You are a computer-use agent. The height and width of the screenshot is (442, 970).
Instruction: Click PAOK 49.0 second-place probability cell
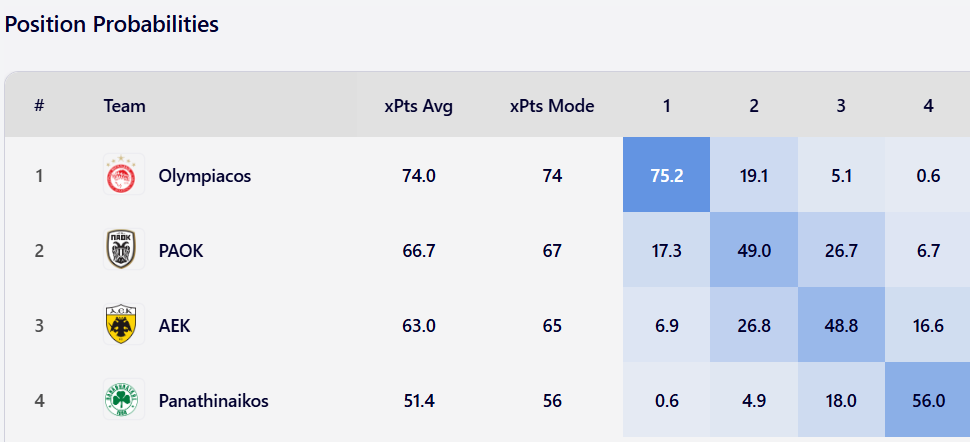pyautogui.click(x=754, y=251)
